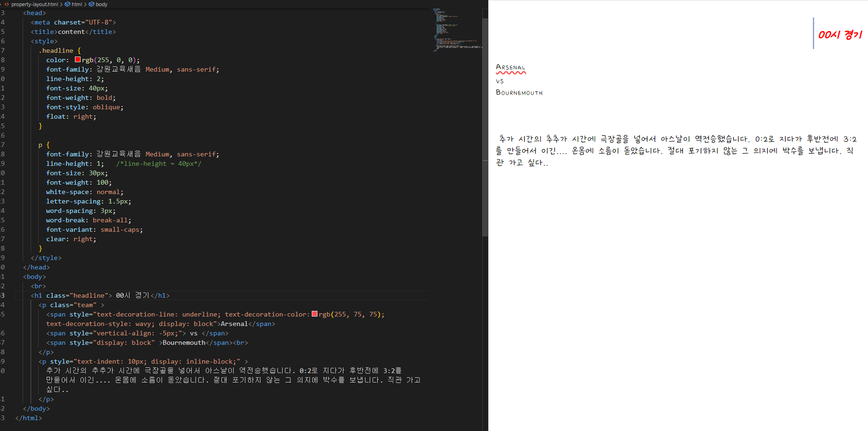Image resolution: width=868 pixels, height=431 pixels.
Task: Click the closing '</body>' tag line
Action: 36,408
